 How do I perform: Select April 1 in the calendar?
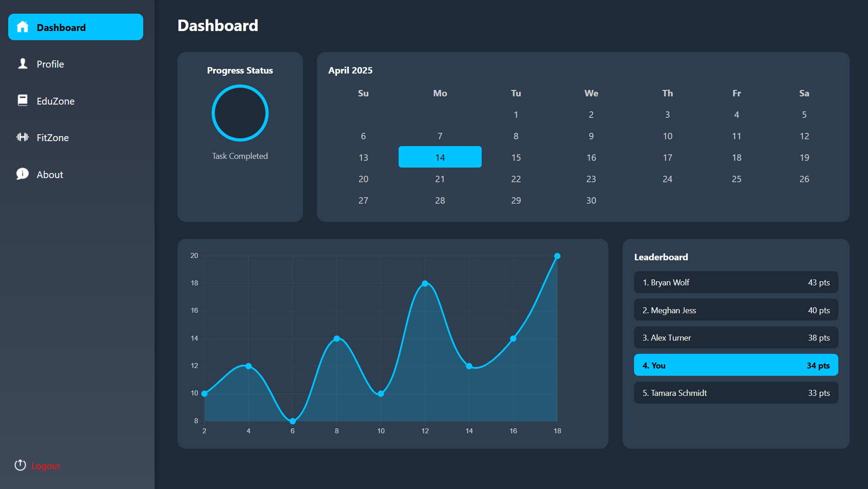pyautogui.click(x=516, y=115)
